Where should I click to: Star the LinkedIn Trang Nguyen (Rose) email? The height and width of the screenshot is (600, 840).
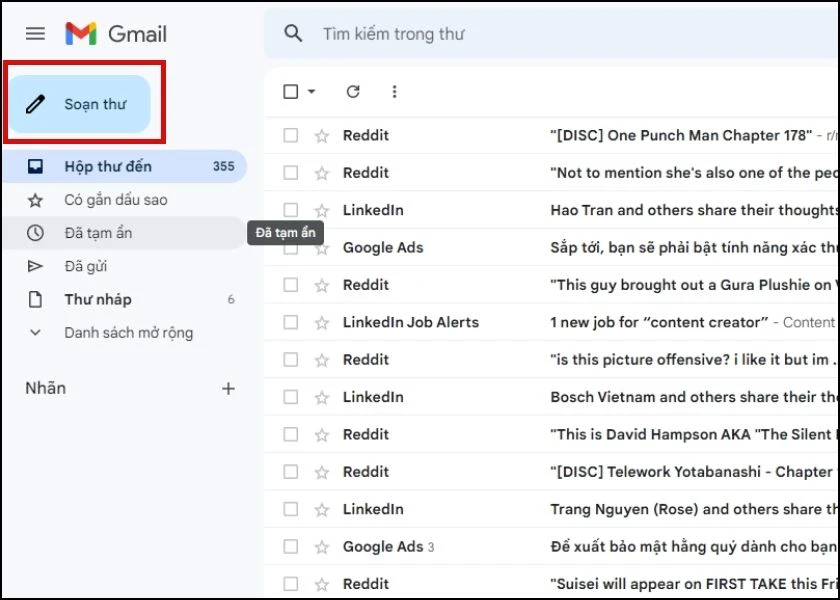[x=321, y=509]
